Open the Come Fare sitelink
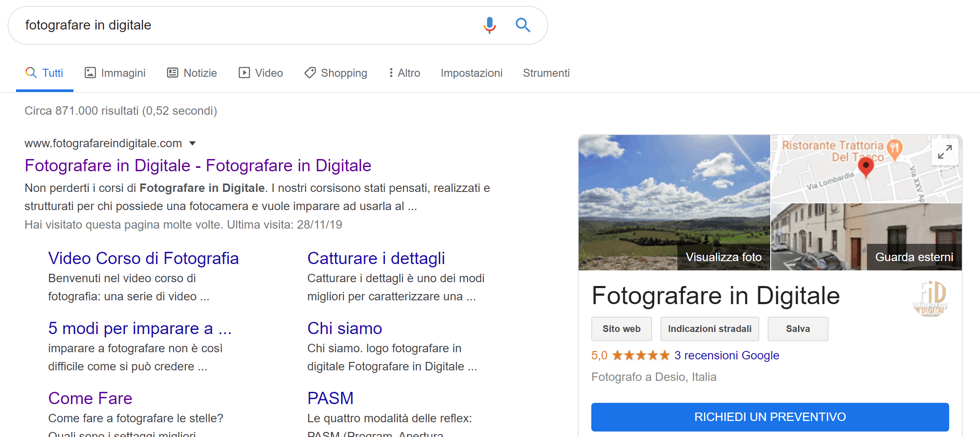 pos(90,398)
